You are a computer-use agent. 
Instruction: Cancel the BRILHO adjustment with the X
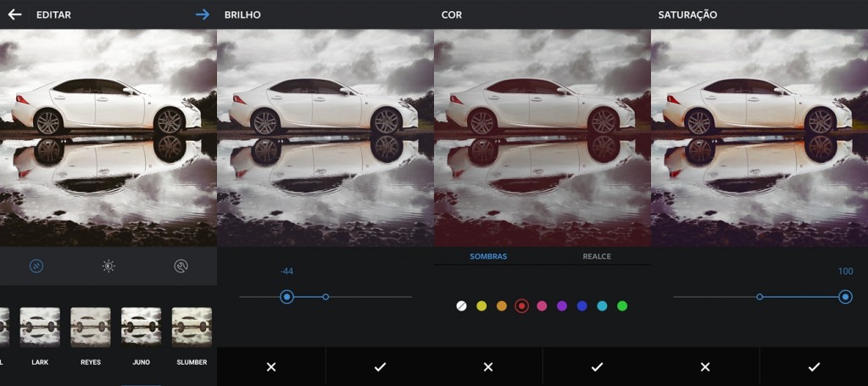[x=271, y=366]
